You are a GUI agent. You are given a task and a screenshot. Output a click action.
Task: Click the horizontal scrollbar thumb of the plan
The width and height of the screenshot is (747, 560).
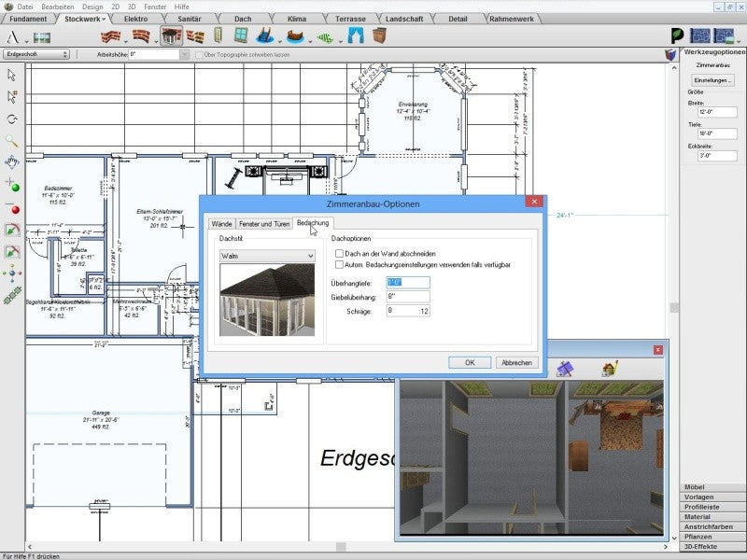(341, 547)
